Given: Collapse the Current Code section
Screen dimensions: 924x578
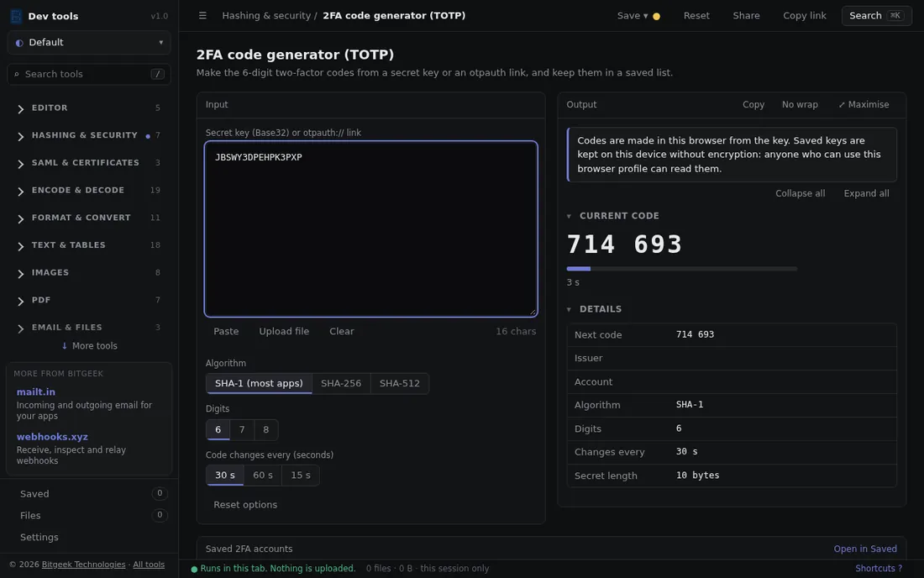Looking at the screenshot, I should click(x=613, y=216).
